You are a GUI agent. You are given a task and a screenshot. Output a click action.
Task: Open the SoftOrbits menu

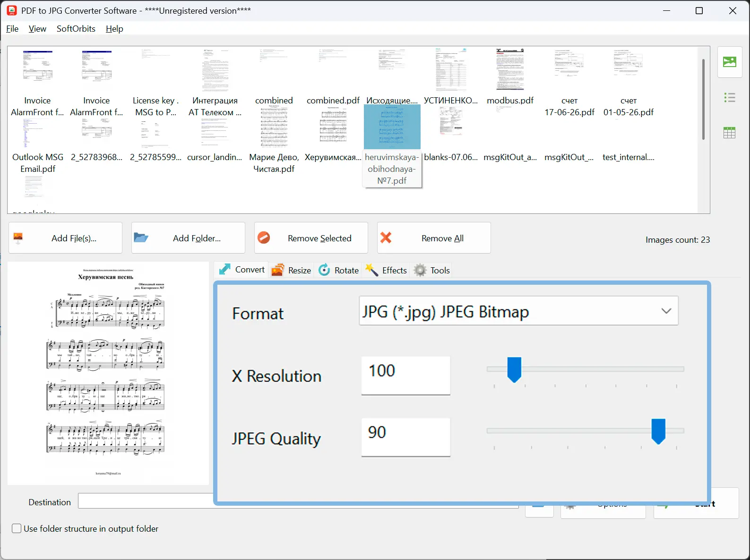click(x=76, y=29)
